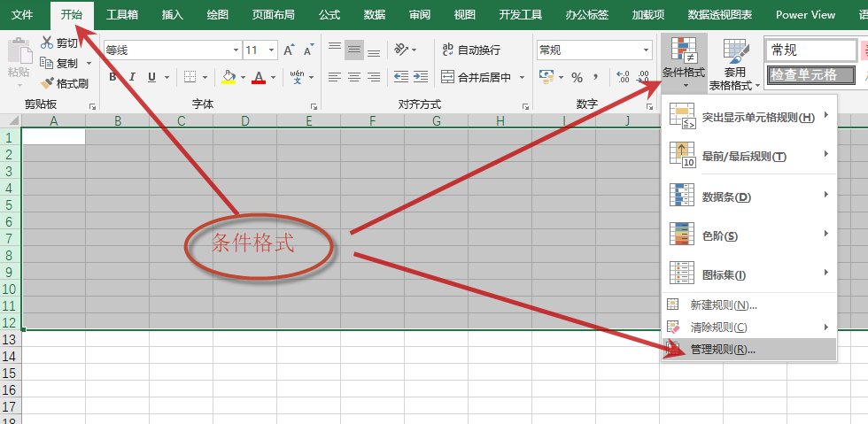Screen dimensions: 868x424
Task: Open 图标集(I) submenu
Action: (749, 274)
